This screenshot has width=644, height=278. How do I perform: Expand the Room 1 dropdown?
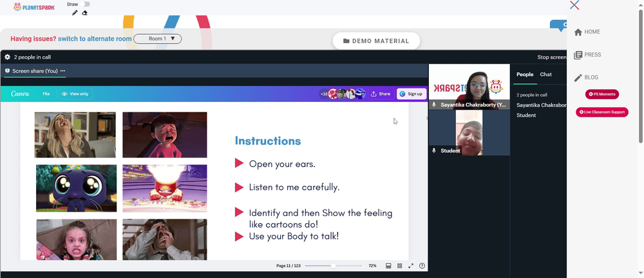158,39
